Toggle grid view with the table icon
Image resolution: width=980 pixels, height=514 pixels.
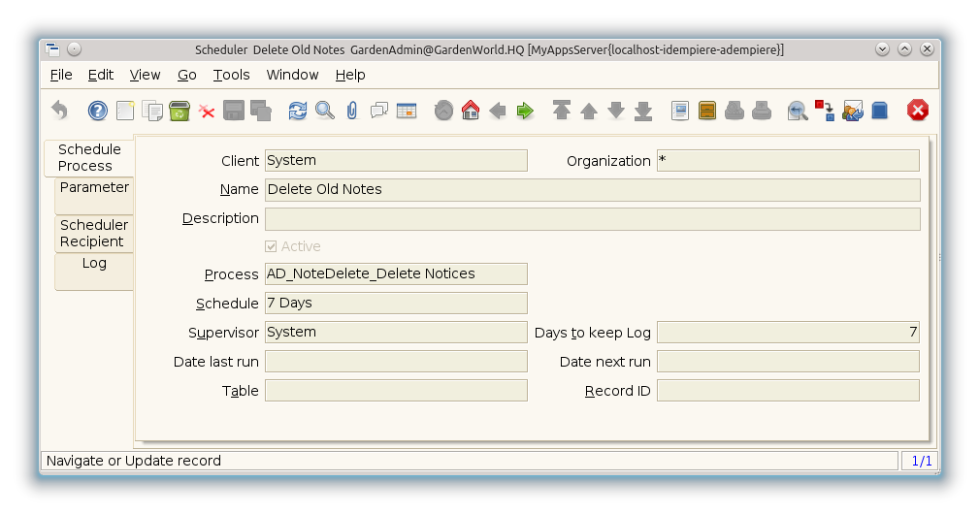407,111
